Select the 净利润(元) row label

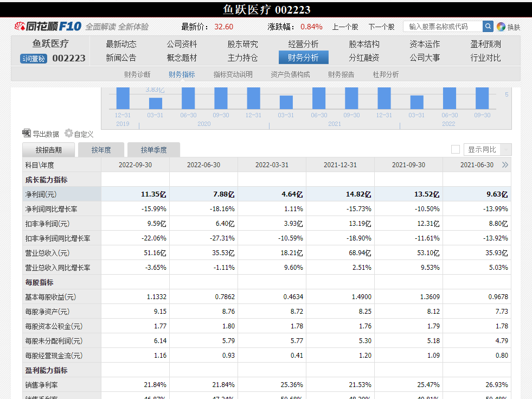41,194
